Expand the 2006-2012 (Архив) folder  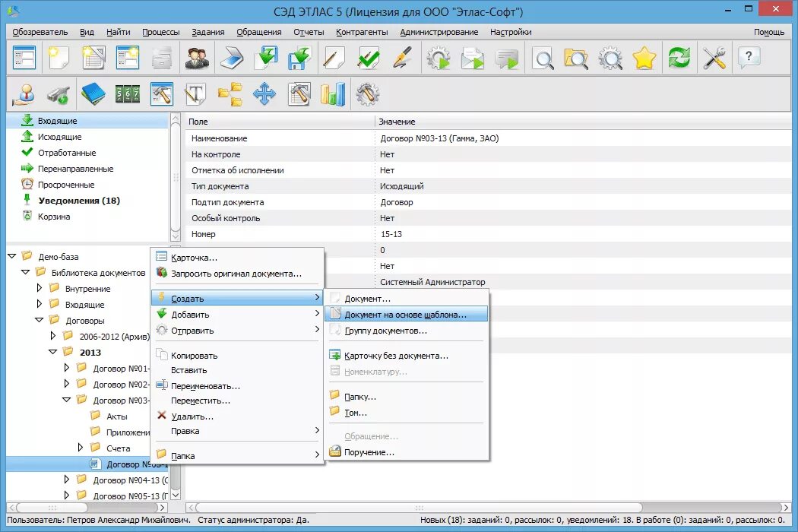tap(53, 336)
